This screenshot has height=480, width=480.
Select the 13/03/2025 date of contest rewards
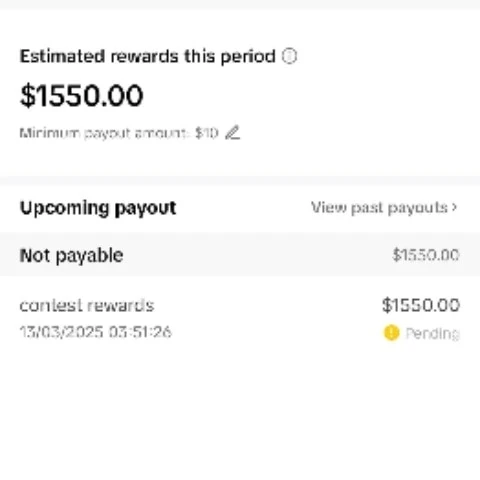click(x=62, y=332)
